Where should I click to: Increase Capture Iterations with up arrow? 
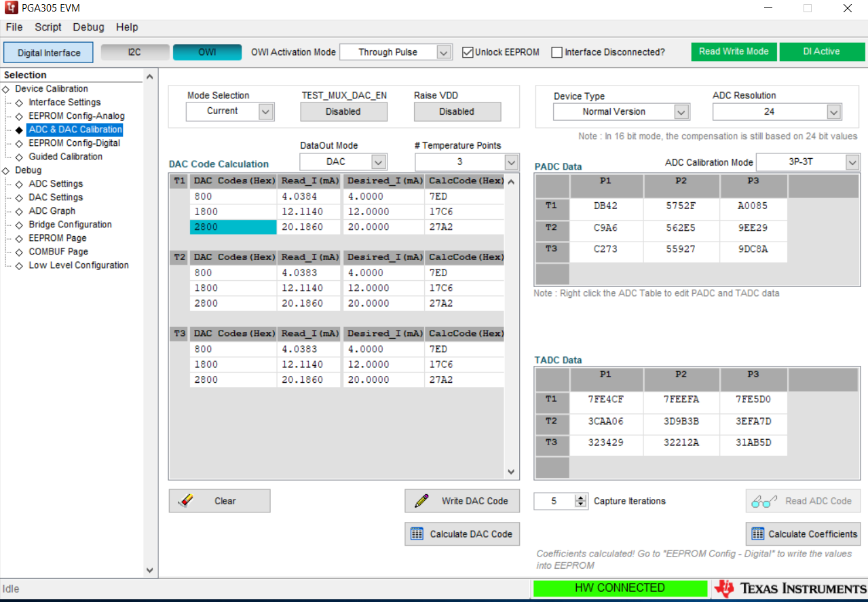581,497
